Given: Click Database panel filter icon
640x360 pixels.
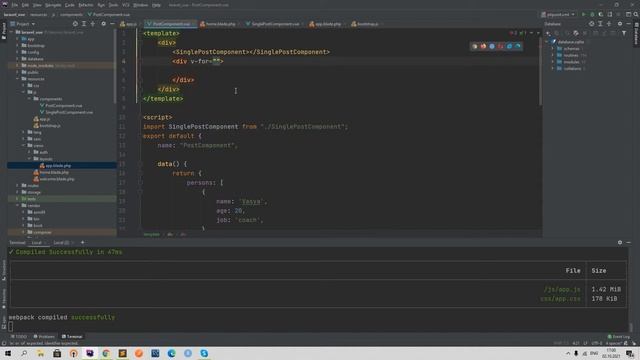Looking at the screenshot, I should point(624,33).
